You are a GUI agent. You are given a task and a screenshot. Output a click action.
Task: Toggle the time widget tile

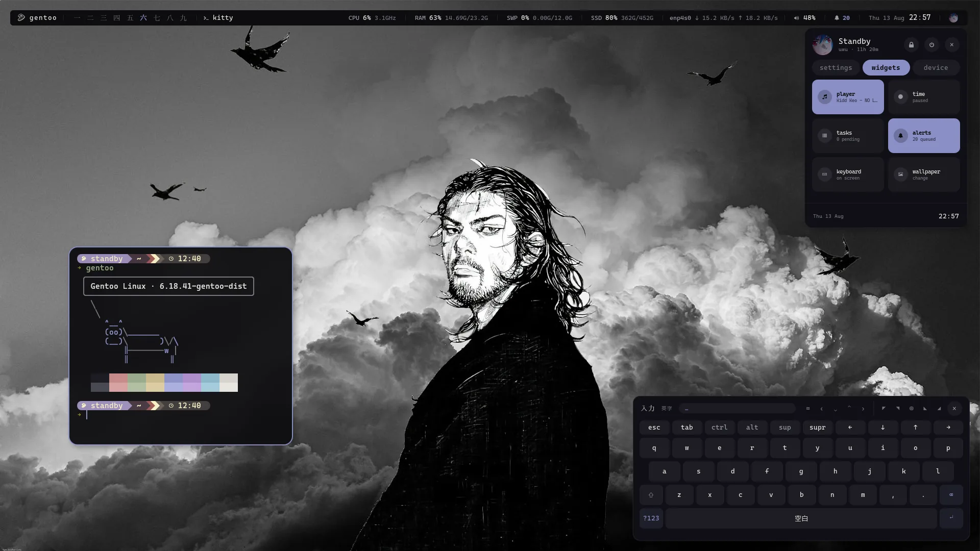click(924, 97)
